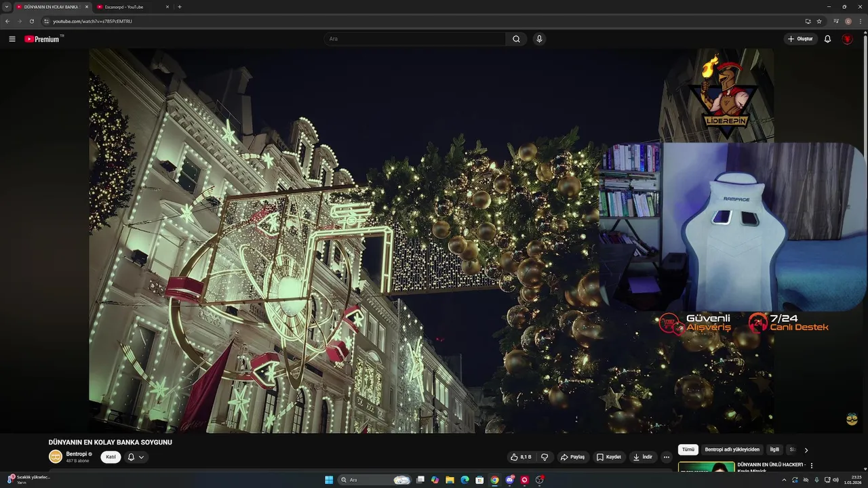This screenshot has width=868, height=488.
Task: Show hidden system tray icons
Action: coord(784,480)
